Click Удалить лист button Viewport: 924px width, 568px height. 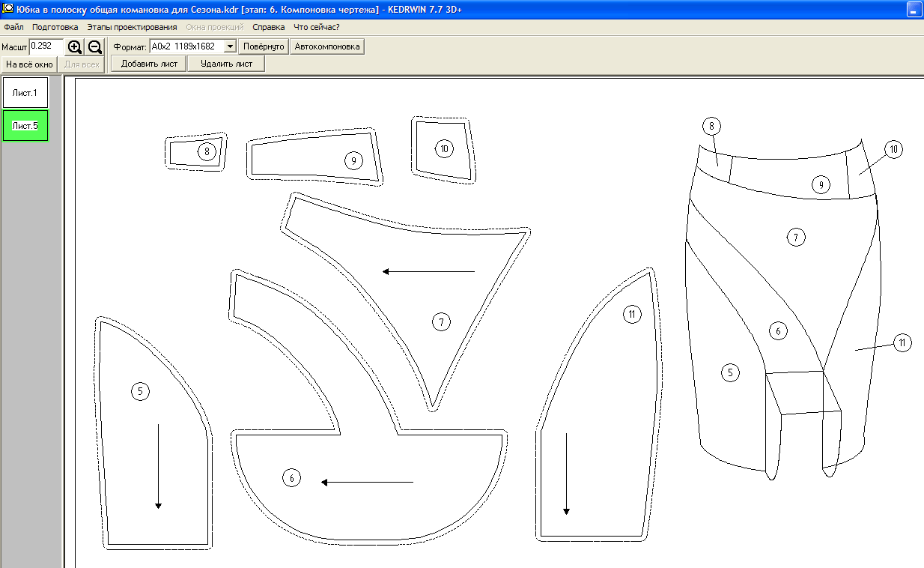click(x=226, y=64)
